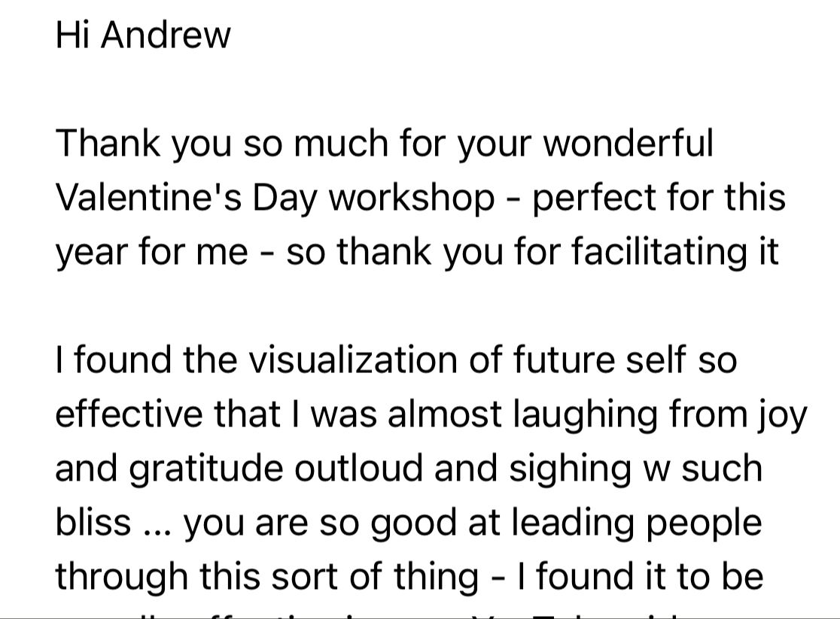Click the word "laughing" in the message

tap(578, 414)
